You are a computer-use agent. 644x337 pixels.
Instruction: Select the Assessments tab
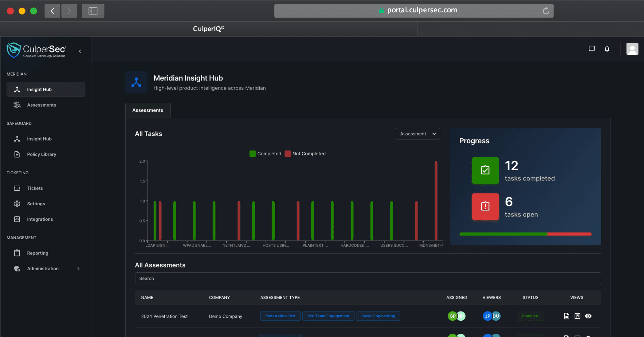tap(148, 110)
